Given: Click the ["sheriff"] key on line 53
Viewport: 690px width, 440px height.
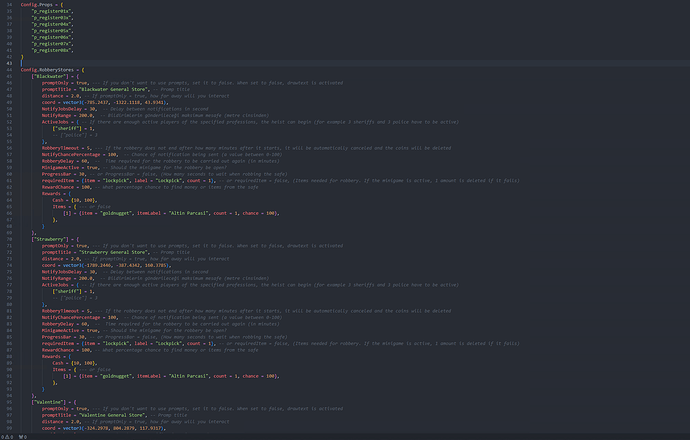Looking at the screenshot, I should click(x=67, y=128).
